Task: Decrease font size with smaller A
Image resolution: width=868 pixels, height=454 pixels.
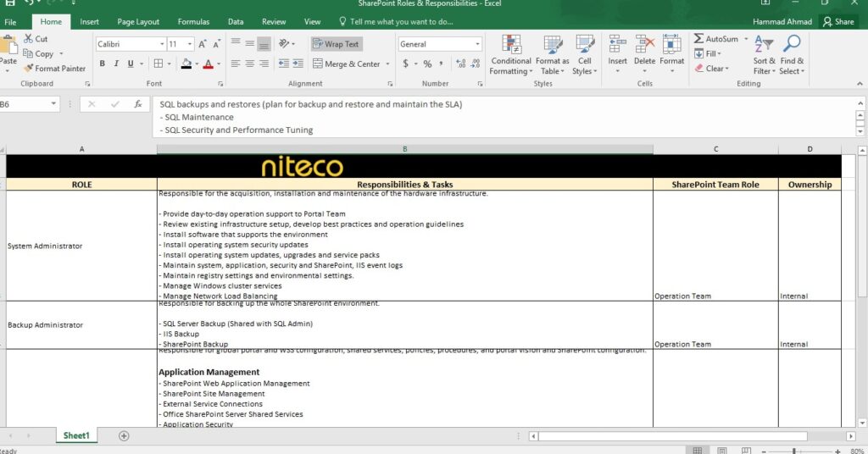Action: [x=216, y=44]
